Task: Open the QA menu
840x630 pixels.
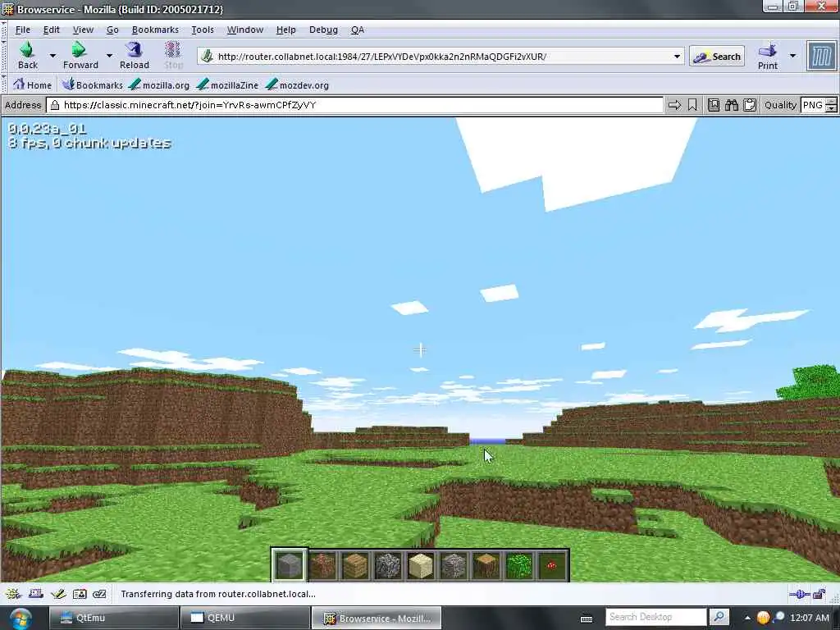Action: tap(358, 30)
